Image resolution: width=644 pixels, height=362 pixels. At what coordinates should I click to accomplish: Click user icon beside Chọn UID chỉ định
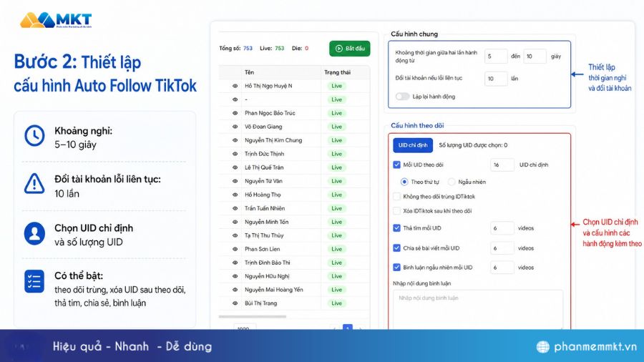[34, 233]
